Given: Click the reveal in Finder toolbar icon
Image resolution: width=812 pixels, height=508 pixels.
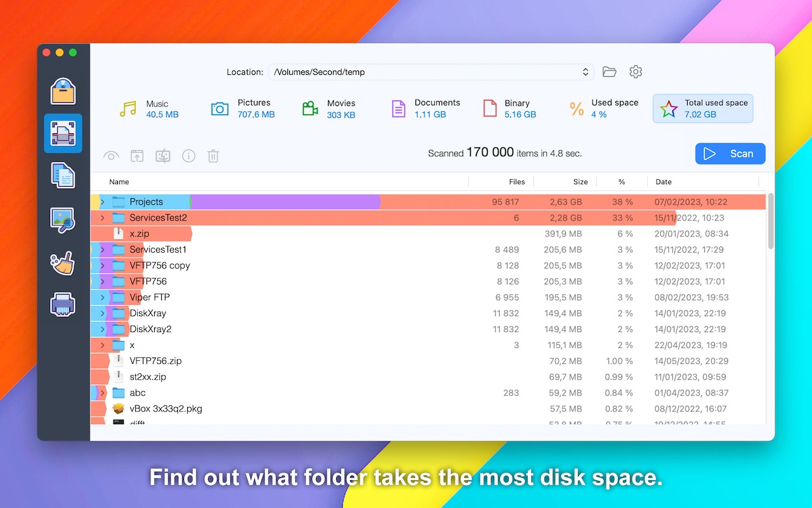Looking at the screenshot, I should pos(163,156).
